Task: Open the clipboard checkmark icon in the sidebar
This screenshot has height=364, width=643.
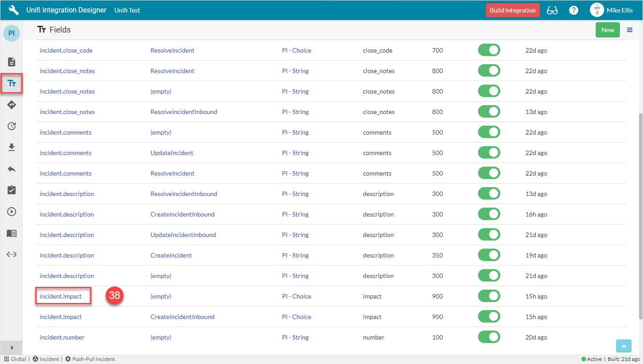Action: click(12, 190)
